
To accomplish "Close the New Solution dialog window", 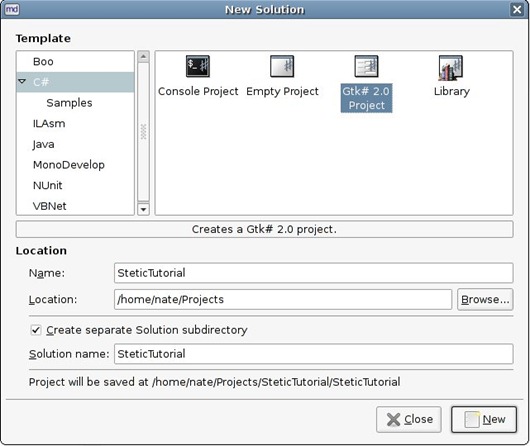I will point(517,9).
